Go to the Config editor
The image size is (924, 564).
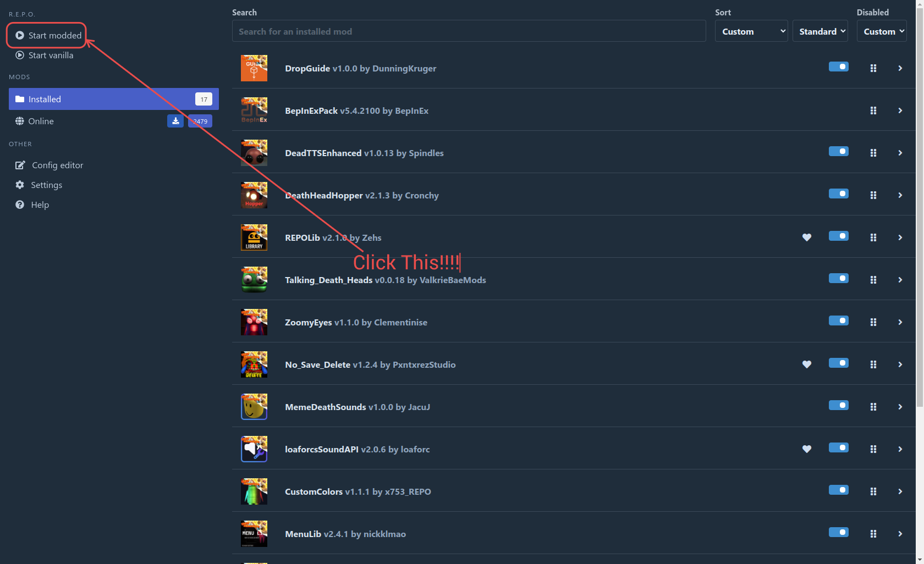point(57,165)
